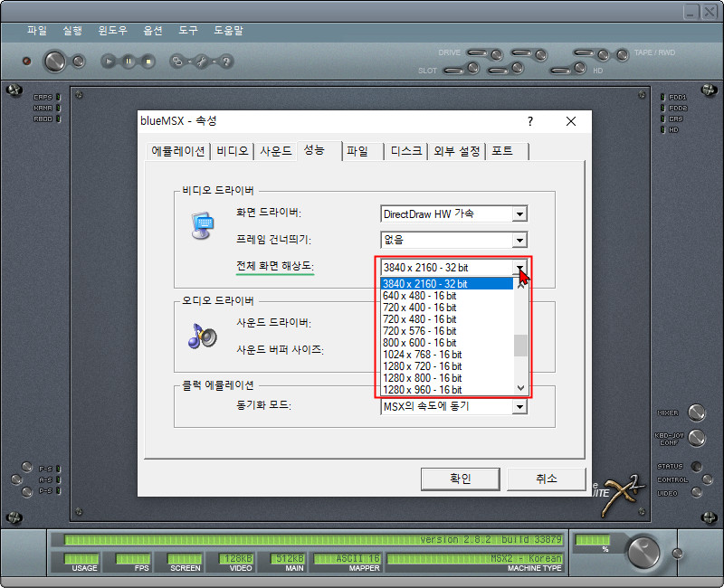Select the 성능 tab
This screenshot has width=724, height=588.
coord(319,150)
